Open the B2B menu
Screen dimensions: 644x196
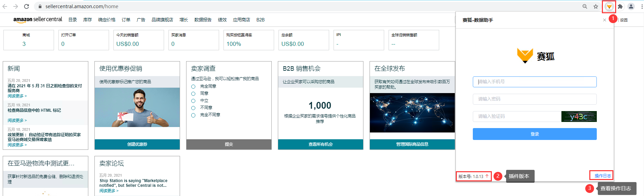coord(261,20)
